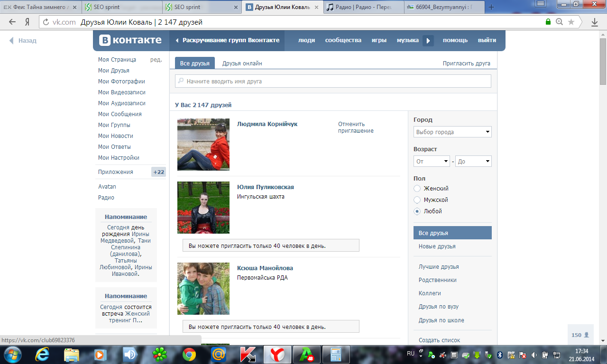
Task: Open downloads with the arrow icon
Action: [594, 22]
